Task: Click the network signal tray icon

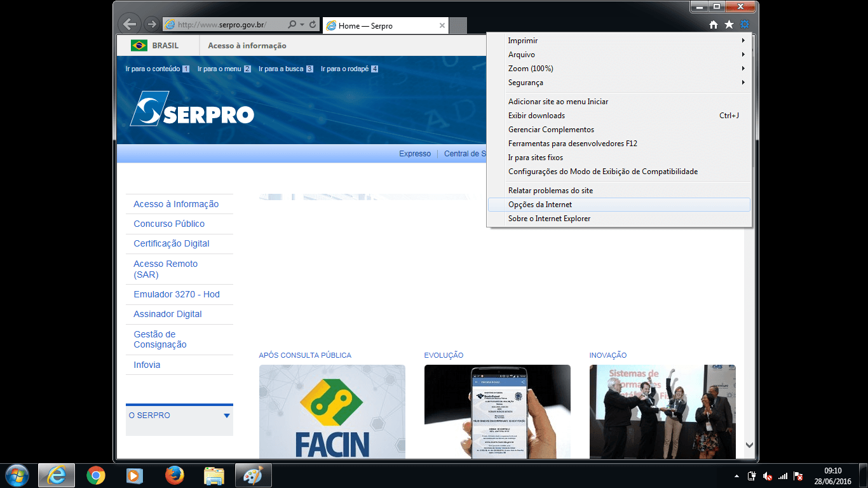Action: point(783,476)
